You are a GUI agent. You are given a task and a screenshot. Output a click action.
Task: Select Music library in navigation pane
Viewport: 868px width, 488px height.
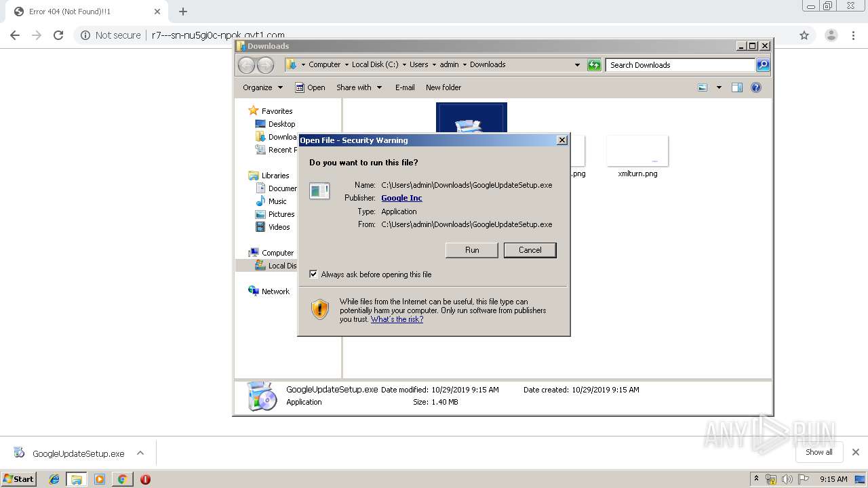(x=271, y=201)
